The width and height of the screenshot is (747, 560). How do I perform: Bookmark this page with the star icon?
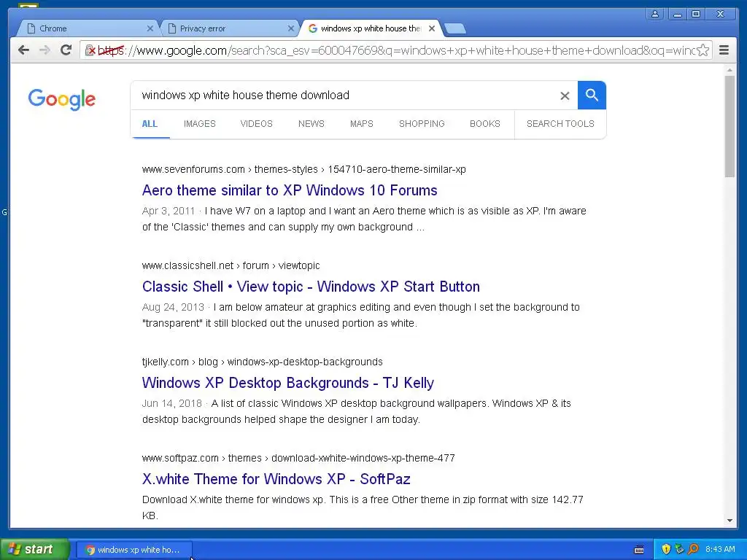click(703, 50)
